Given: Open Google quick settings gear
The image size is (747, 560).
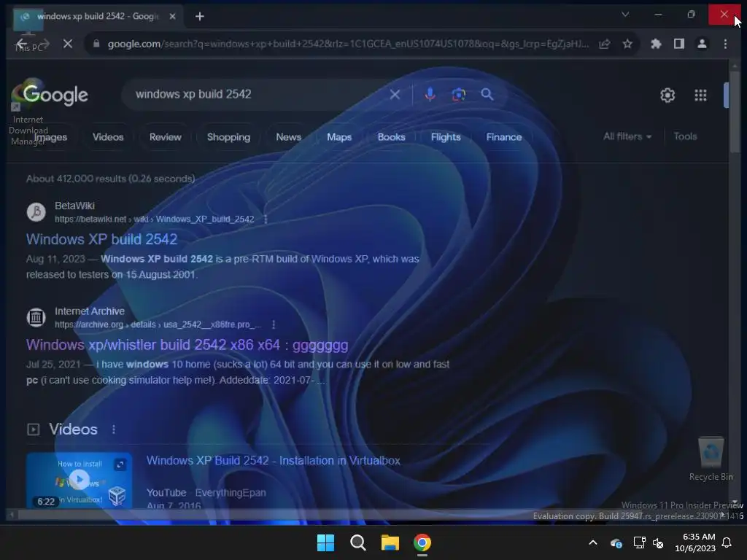Looking at the screenshot, I should pyautogui.click(x=667, y=96).
